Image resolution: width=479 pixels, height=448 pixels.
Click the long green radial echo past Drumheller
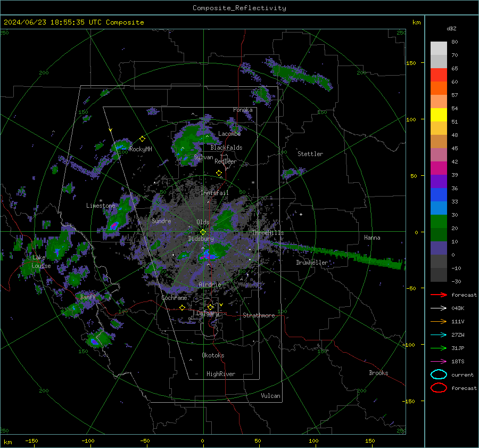[337, 254]
